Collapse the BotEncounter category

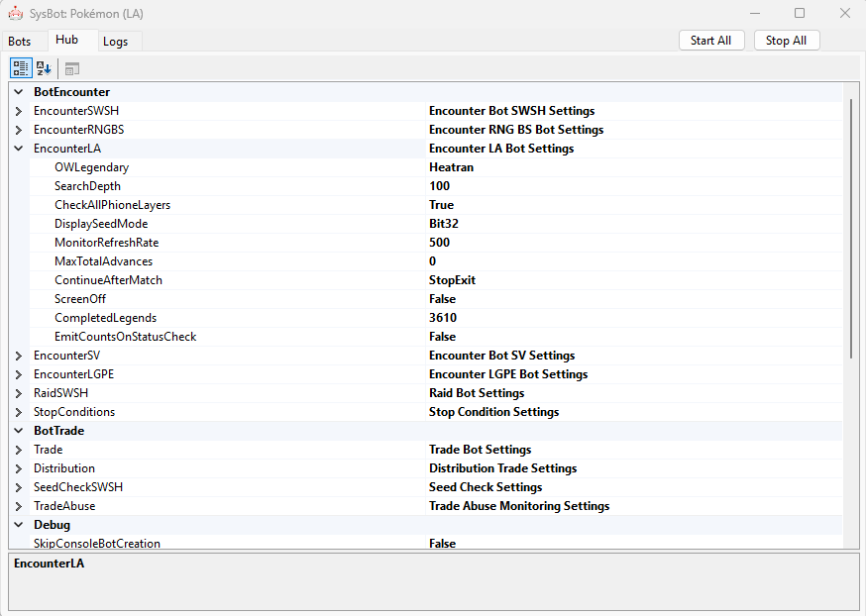(x=19, y=92)
